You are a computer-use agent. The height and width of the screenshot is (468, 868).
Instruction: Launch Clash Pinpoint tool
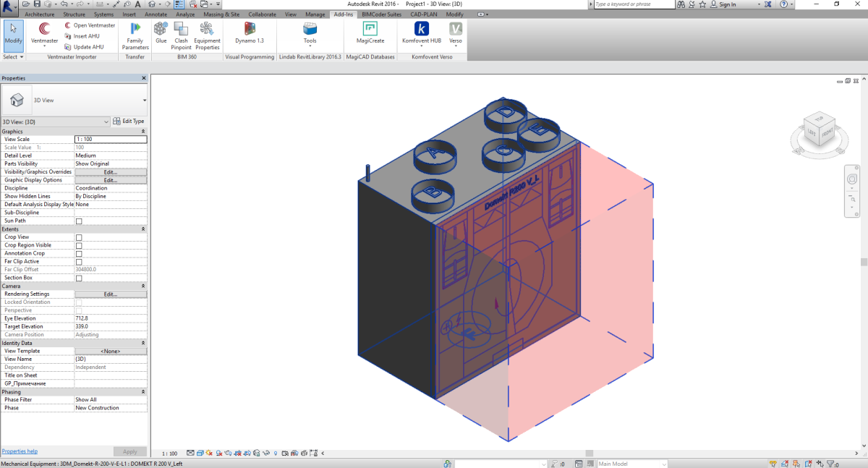[x=181, y=30]
